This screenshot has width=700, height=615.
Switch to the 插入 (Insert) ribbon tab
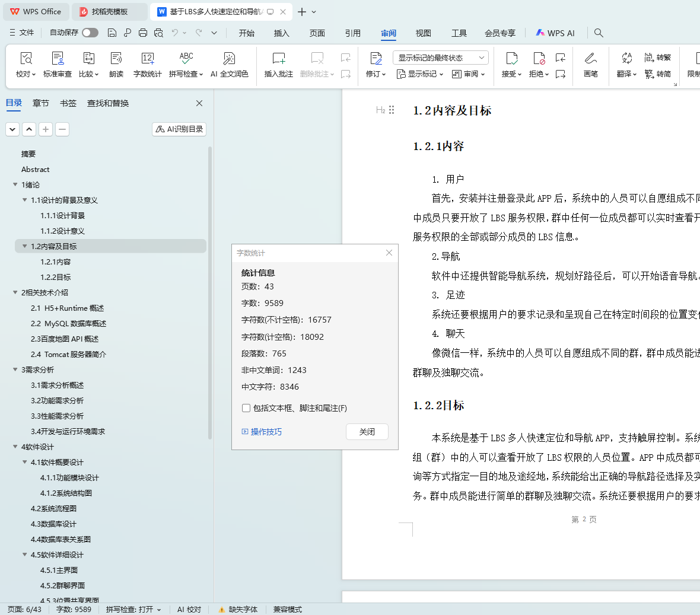pos(281,33)
